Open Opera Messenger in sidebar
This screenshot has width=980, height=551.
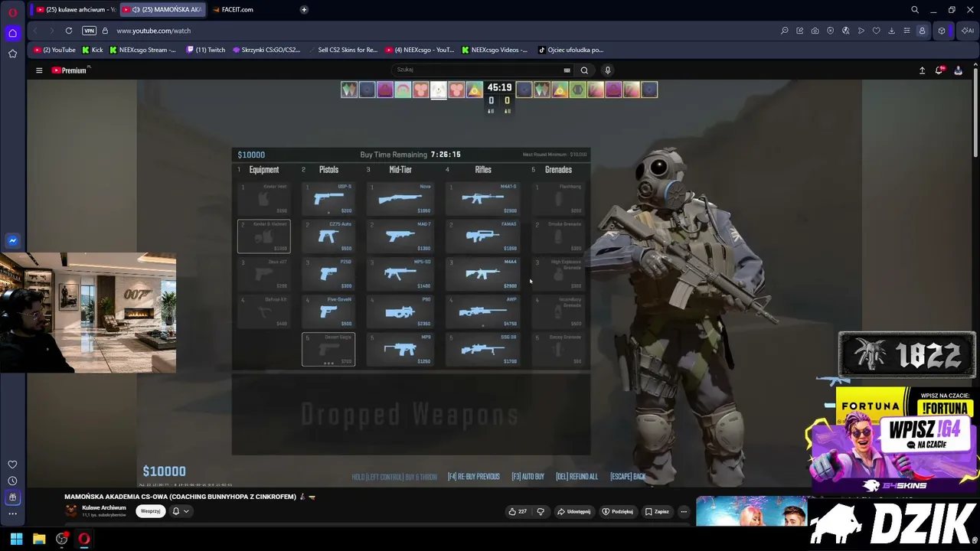pyautogui.click(x=12, y=240)
